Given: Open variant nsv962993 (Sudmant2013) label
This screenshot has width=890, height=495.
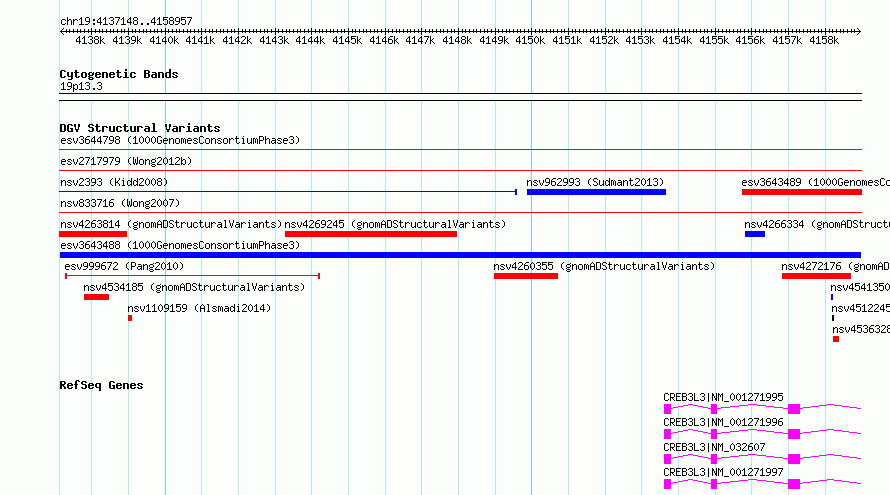Looking at the screenshot, I should click(x=595, y=182).
